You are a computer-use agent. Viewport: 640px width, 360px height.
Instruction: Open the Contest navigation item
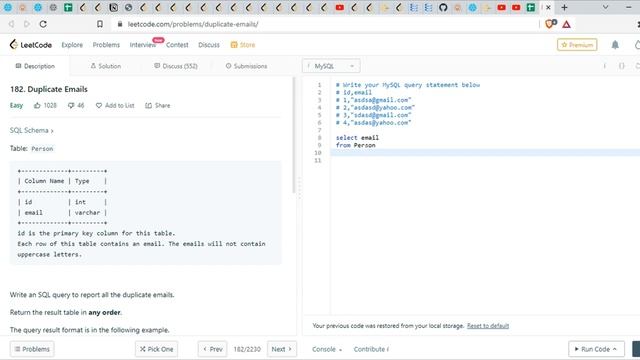pos(177,45)
